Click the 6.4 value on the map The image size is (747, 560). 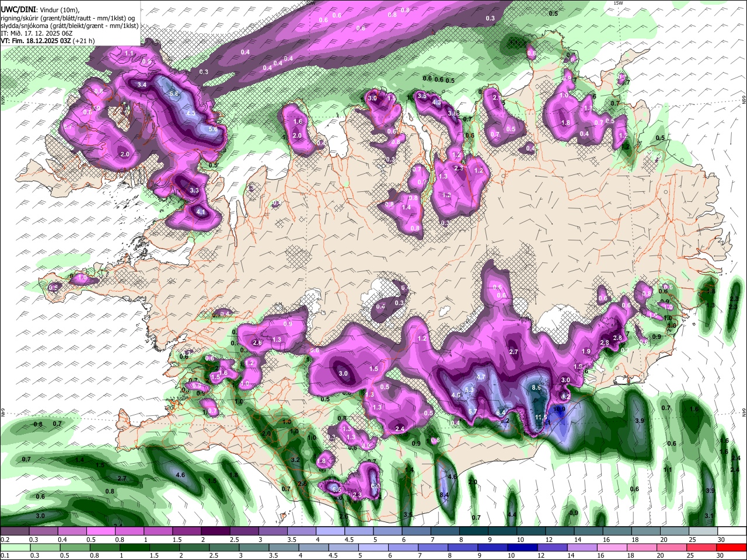pyautogui.click(x=501, y=412)
